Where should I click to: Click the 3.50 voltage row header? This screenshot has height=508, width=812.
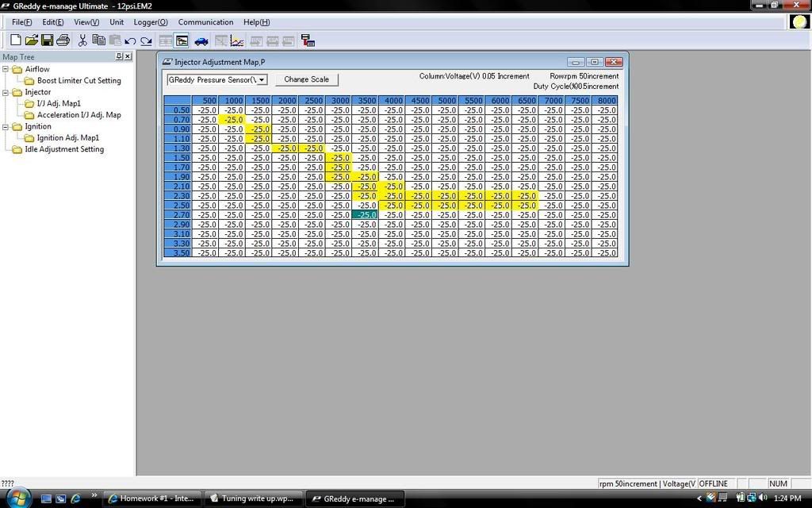click(x=178, y=253)
